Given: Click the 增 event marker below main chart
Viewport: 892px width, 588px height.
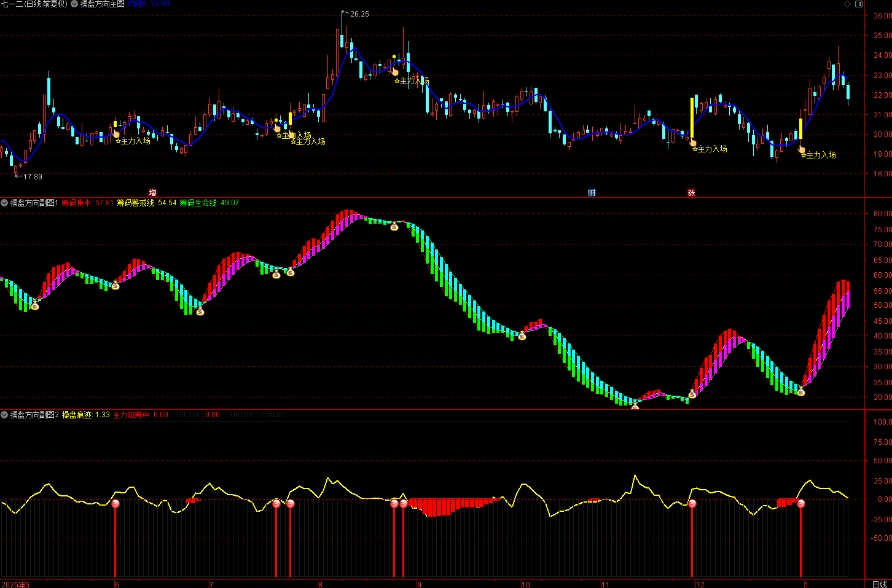Looking at the screenshot, I should tap(152, 192).
